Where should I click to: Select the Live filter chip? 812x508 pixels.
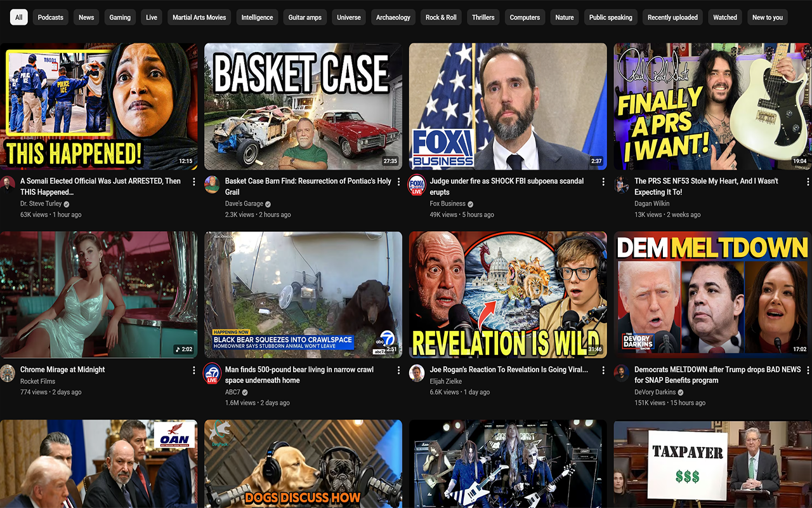click(x=152, y=17)
